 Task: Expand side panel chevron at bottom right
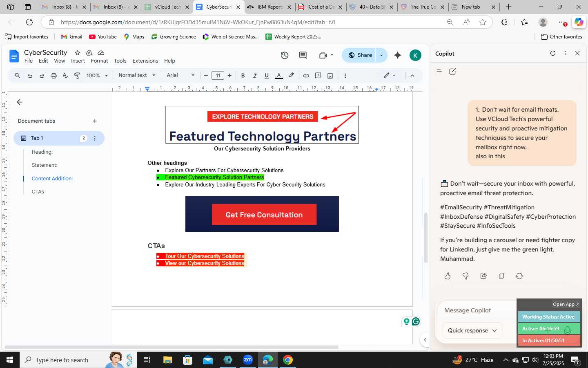tap(425, 340)
